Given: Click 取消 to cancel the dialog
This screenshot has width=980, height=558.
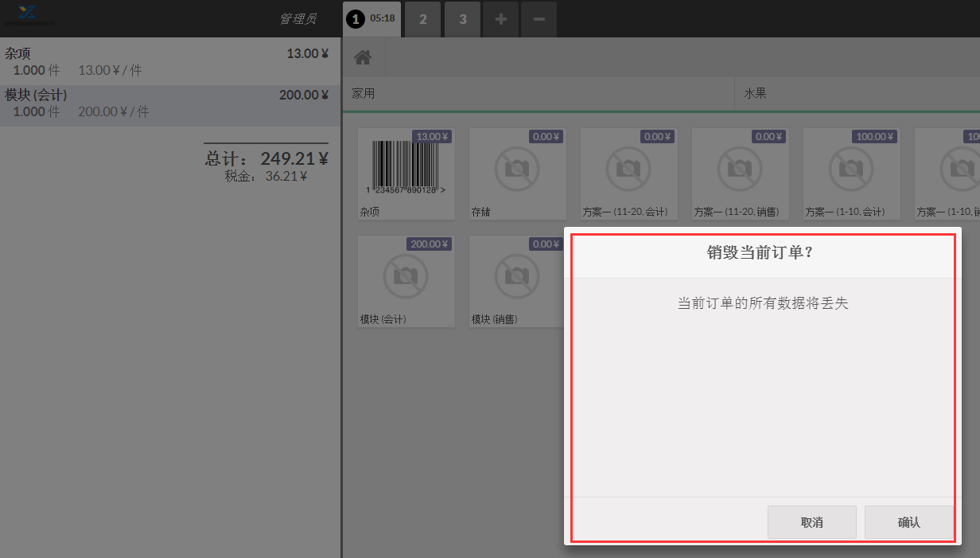Looking at the screenshot, I should tap(812, 522).
